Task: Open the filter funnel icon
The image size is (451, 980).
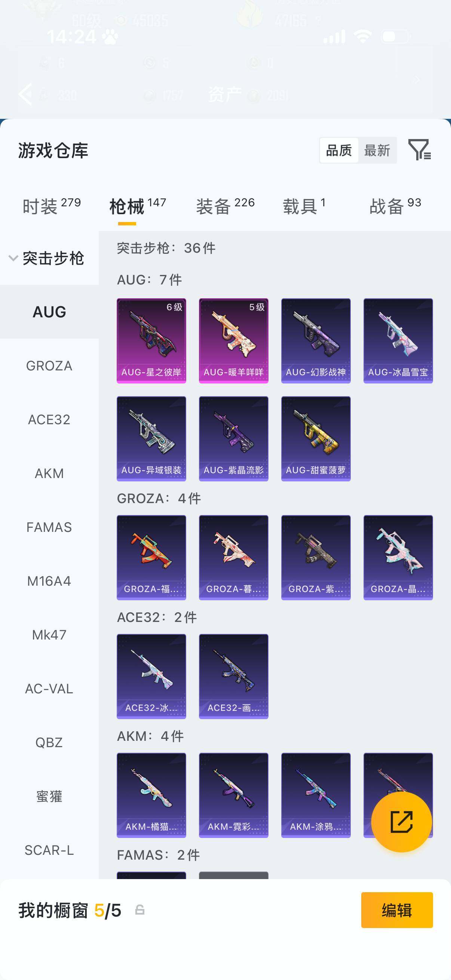Action: pos(420,150)
